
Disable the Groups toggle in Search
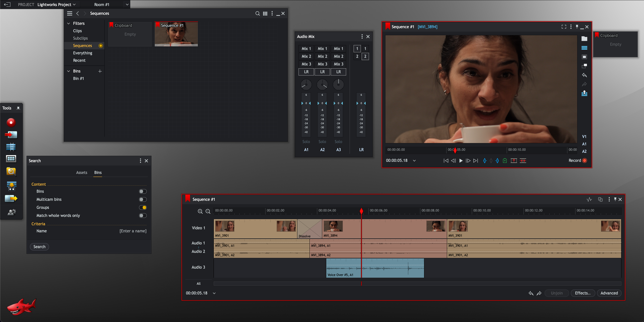coord(143,208)
